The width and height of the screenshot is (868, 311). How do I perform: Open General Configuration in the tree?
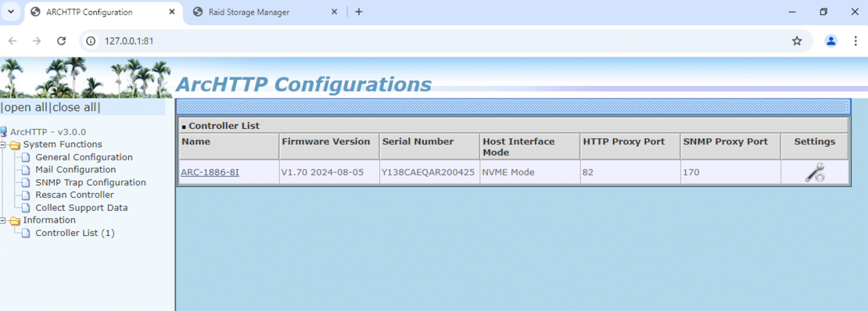[84, 158]
